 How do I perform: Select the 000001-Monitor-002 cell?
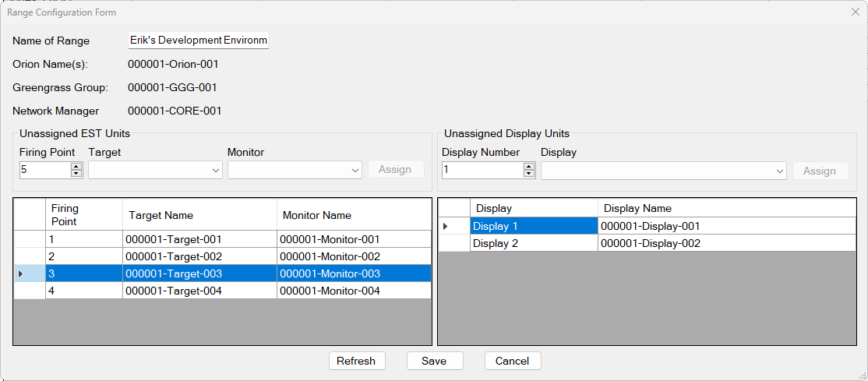[x=330, y=256]
